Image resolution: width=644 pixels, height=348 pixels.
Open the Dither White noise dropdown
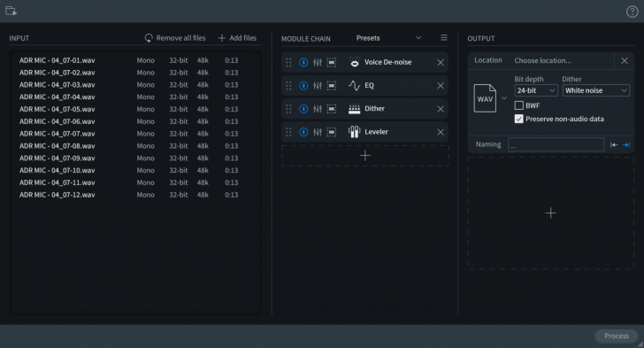[x=596, y=90]
